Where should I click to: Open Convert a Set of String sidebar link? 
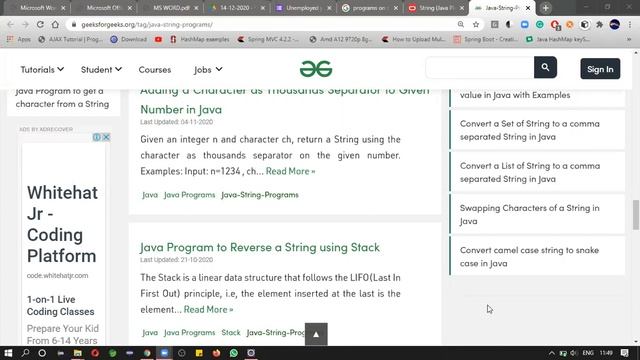(537, 130)
